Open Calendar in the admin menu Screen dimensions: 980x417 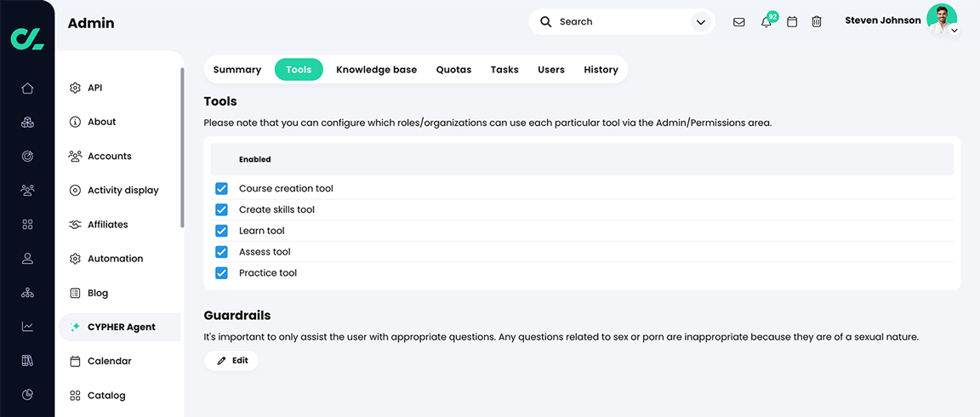pyautogui.click(x=119, y=361)
